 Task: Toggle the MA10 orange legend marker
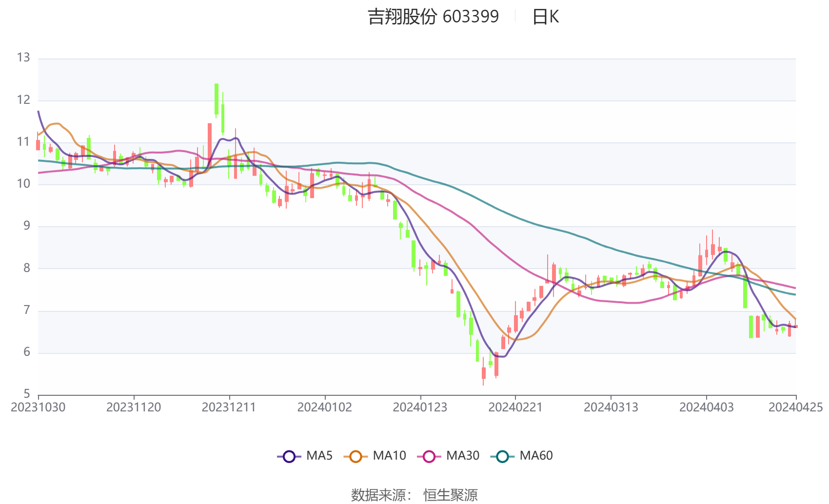click(355, 456)
